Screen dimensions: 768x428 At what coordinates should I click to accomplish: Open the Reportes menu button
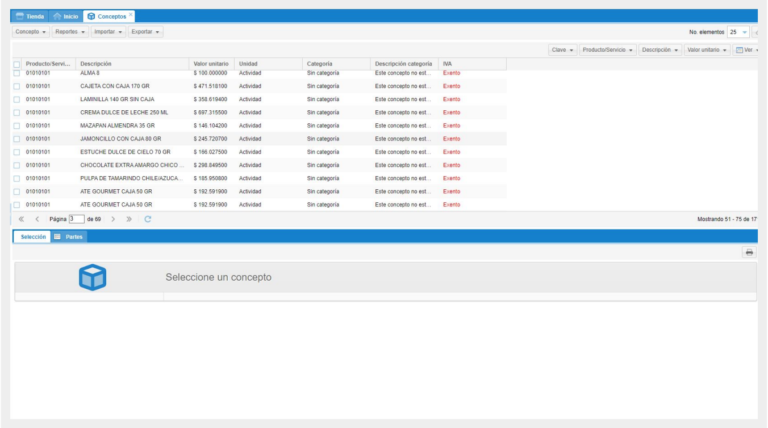70,32
